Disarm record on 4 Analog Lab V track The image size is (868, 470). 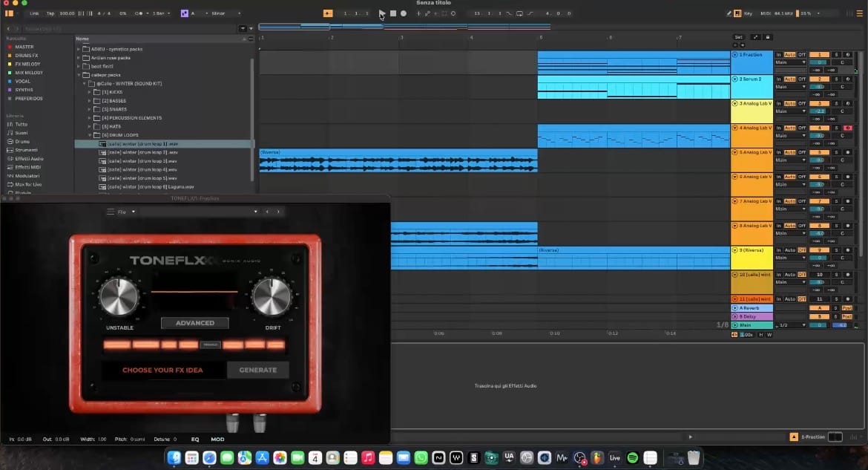coord(847,128)
